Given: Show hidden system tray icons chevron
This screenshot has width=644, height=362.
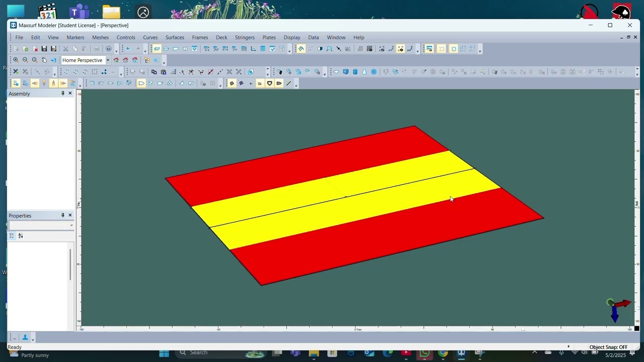Looking at the screenshot, I should pyautogui.click(x=534, y=352).
